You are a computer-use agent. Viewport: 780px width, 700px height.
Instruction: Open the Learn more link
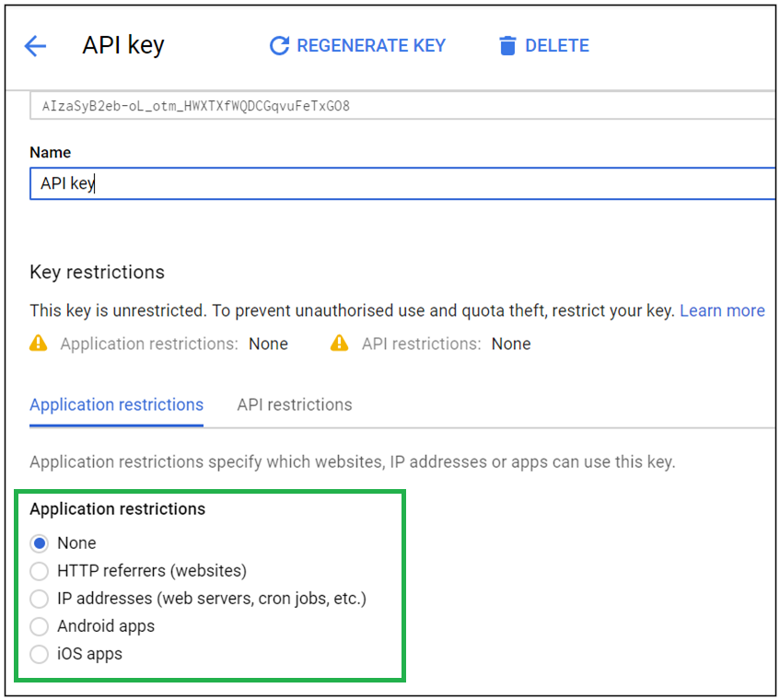point(722,310)
